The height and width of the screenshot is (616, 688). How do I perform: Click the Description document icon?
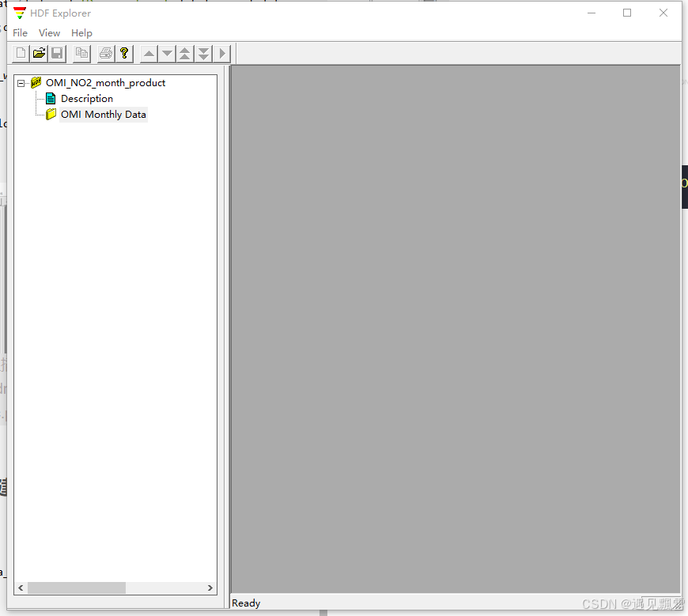coord(51,98)
